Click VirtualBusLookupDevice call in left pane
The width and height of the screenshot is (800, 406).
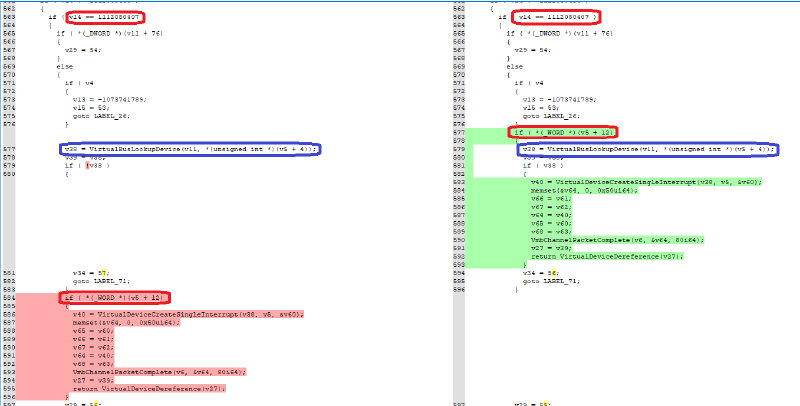pyautogui.click(x=191, y=149)
